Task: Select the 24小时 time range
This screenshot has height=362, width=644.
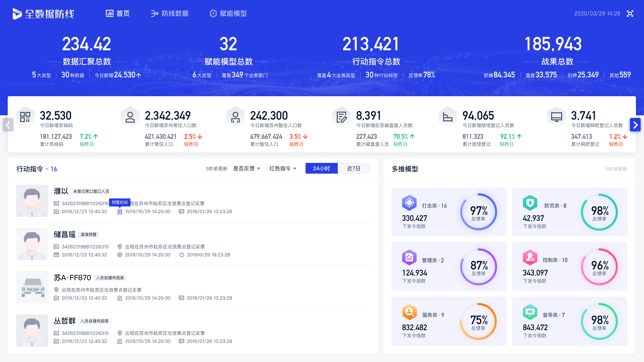Action: coord(321,168)
